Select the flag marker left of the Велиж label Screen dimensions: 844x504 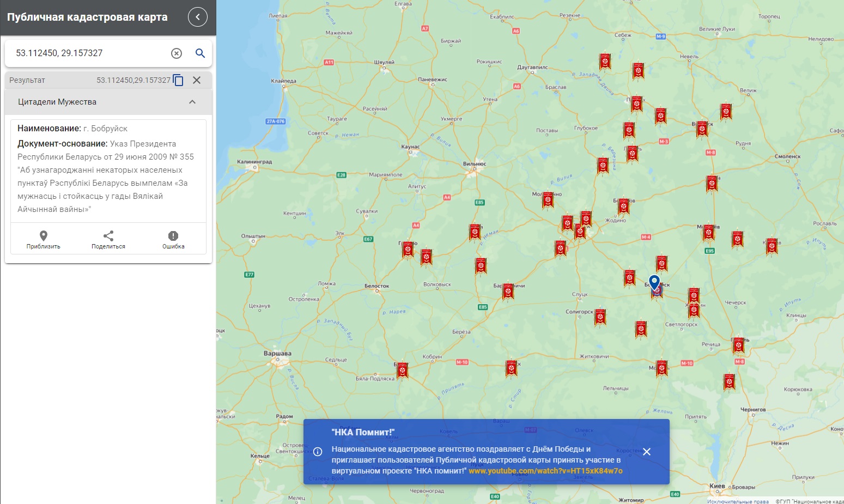tap(725, 112)
